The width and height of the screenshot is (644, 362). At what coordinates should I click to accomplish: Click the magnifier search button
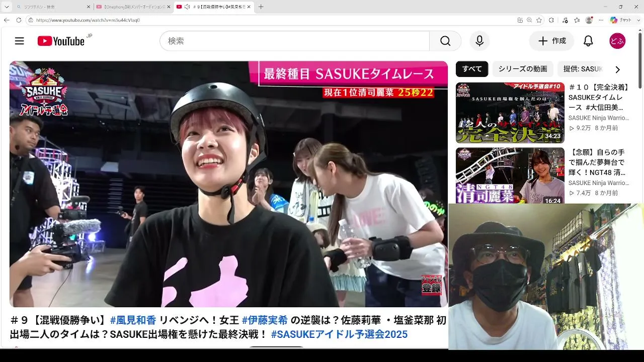tap(445, 41)
